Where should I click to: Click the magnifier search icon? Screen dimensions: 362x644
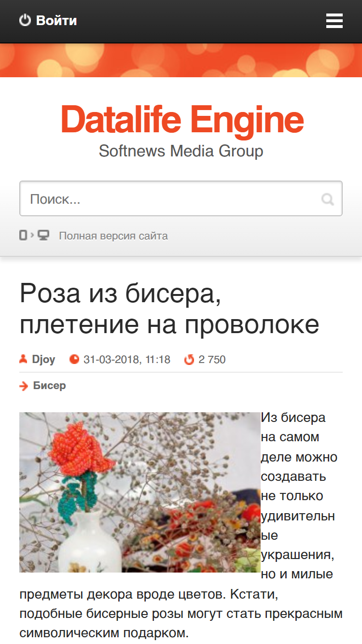[x=328, y=199]
